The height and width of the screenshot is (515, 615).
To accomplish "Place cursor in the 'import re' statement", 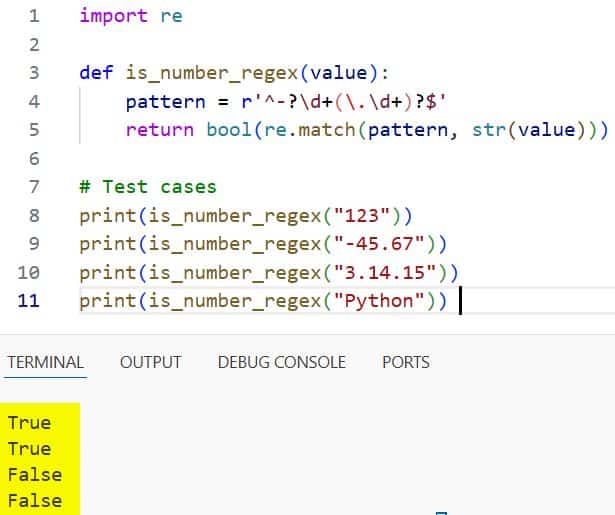I will tap(130, 16).
